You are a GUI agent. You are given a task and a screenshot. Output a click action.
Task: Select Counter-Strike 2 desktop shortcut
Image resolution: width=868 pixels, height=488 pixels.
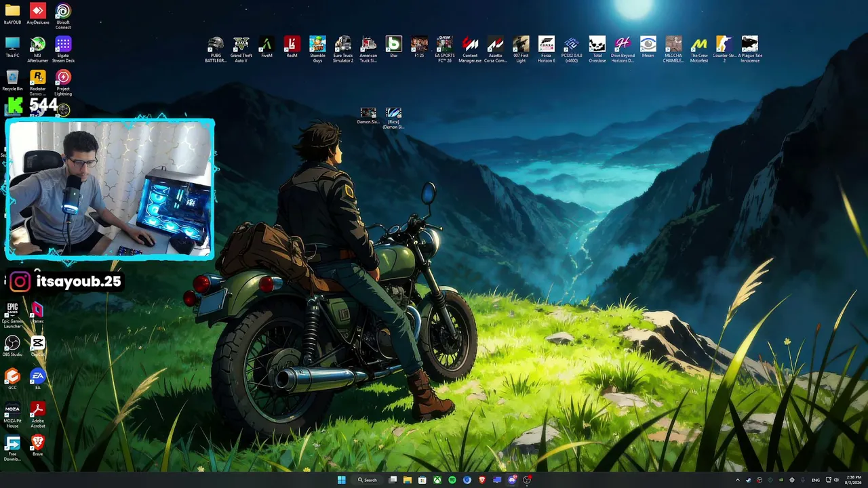tap(724, 49)
